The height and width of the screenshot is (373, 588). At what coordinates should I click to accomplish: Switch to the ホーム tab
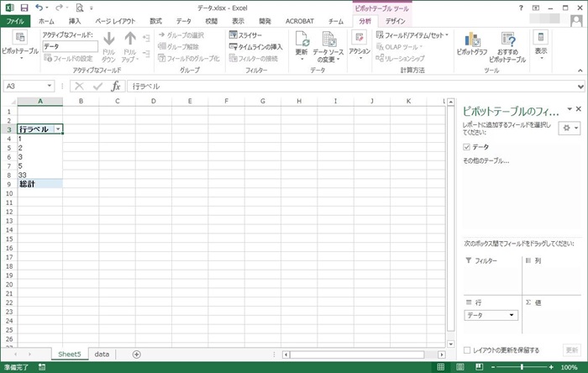[46, 21]
